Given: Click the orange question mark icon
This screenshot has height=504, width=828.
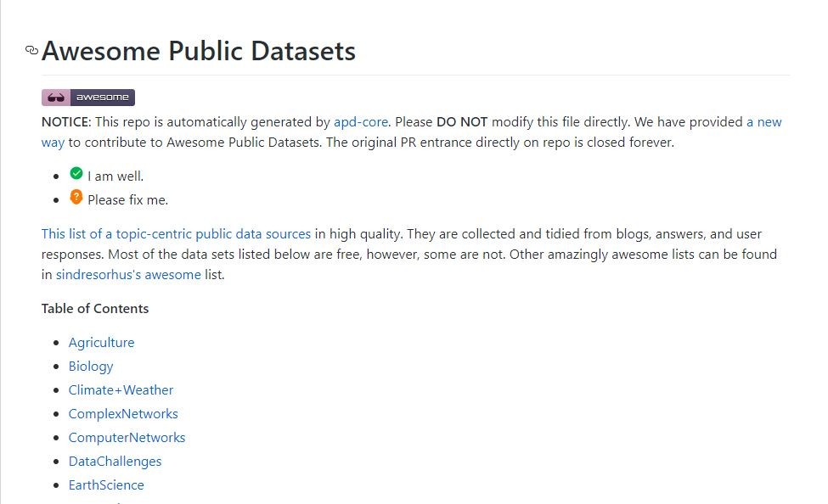Looking at the screenshot, I should (x=76, y=198).
